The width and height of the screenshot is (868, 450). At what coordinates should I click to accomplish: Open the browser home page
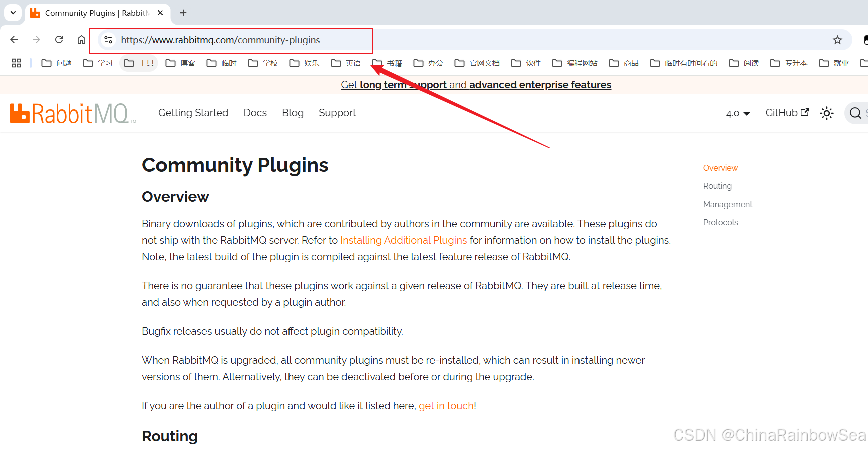81,40
